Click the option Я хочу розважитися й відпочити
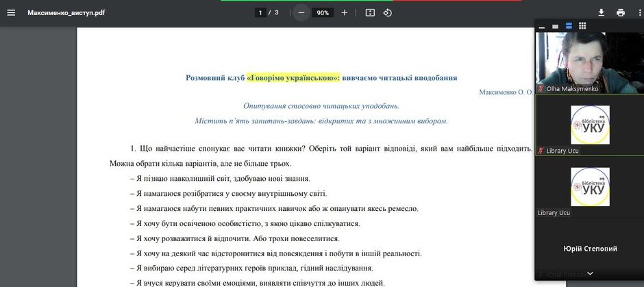This screenshot has height=287, width=644. (x=235, y=238)
